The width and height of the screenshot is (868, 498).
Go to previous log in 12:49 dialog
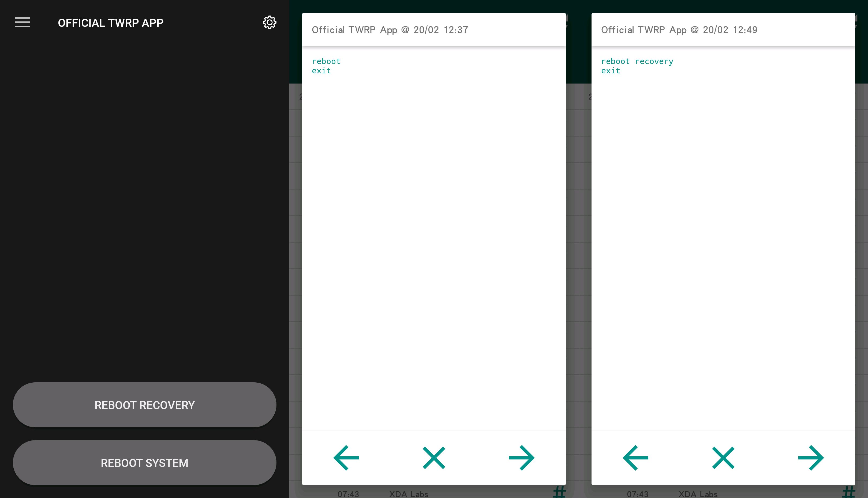[635, 458]
